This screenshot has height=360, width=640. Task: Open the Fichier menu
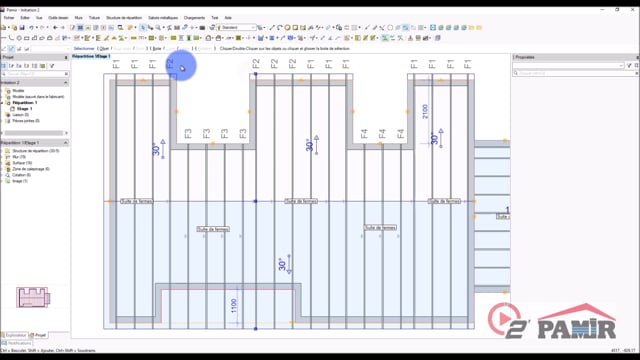[9, 18]
